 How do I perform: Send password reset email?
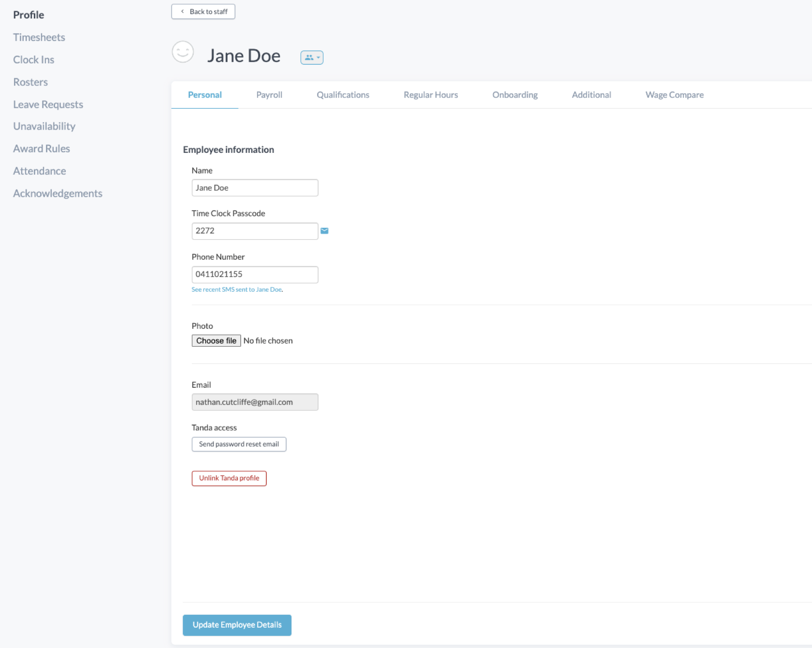click(239, 444)
